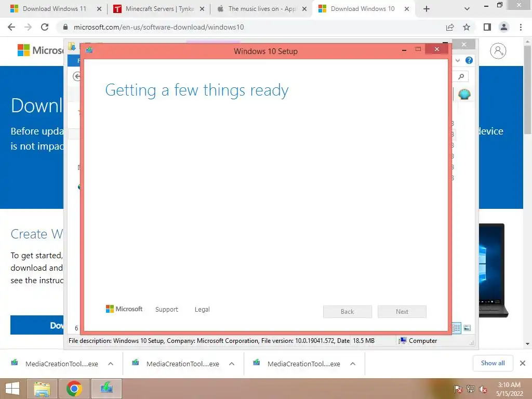Click the Next button in Setup
This screenshot has height=399, width=532.
(402, 312)
